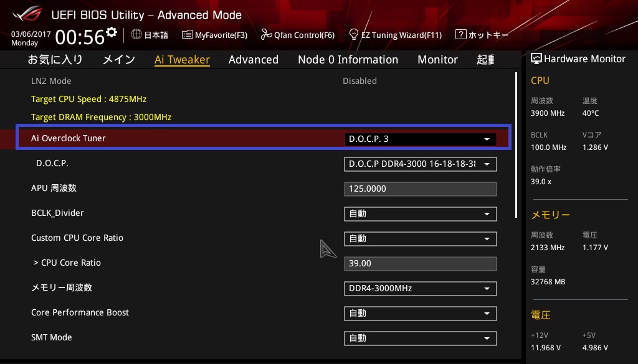Image resolution: width=638 pixels, height=364 pixels.
Task: Click Vコア 1.286 V value
Action: point(595,147)
